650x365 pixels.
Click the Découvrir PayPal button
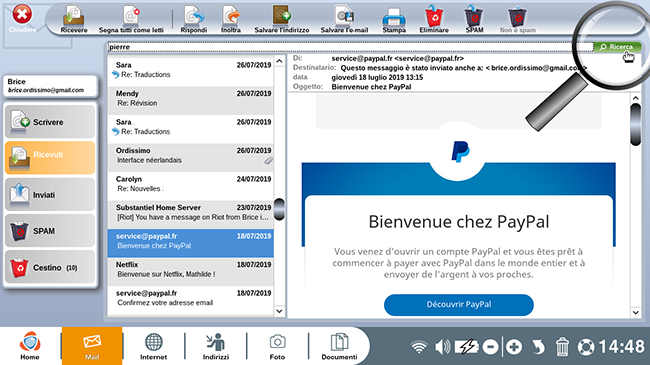pos(458,305)
